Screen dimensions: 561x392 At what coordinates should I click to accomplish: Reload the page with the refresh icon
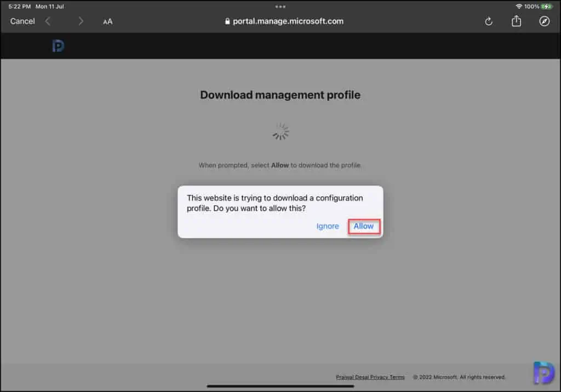[488, 21]
